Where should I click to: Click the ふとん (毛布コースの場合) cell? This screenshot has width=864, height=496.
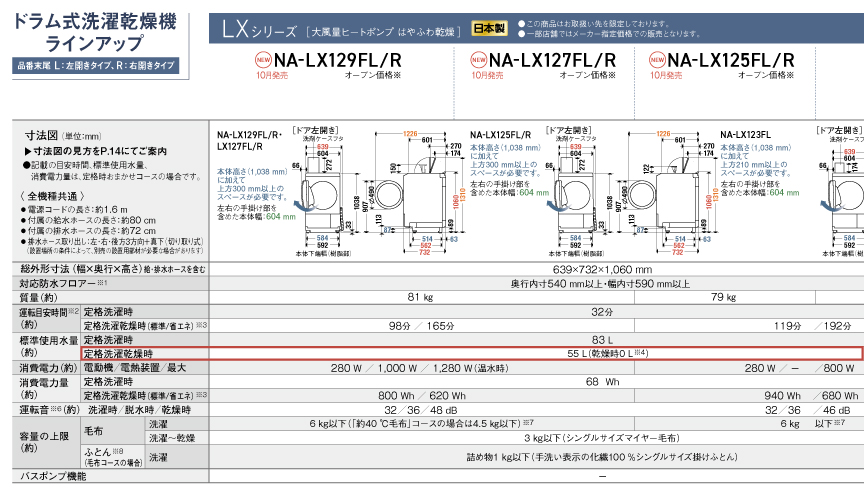pyautogui.click(x=113, y=457)
